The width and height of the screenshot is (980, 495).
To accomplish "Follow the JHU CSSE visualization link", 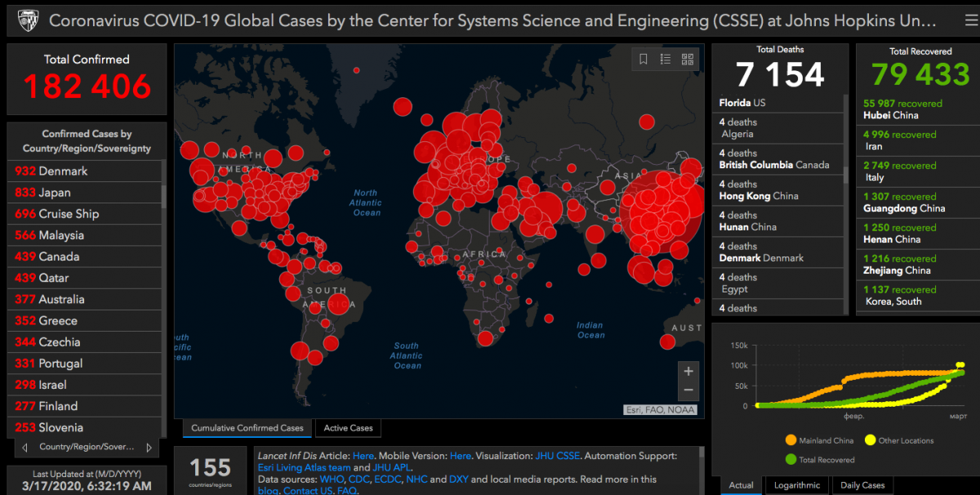I will 557,456.
